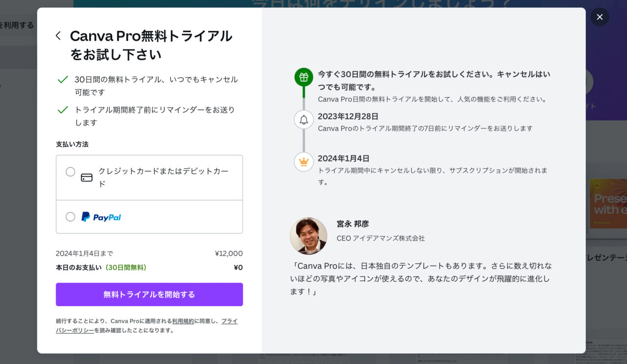This screenshot has width=627, height=364.
Task: Click the bell reminder icon
Action: click(x=304, y=119)
